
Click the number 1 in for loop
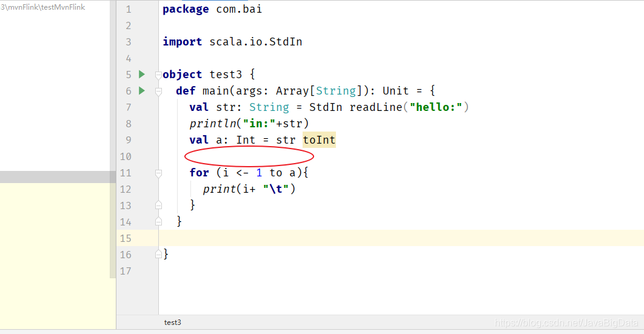[x=259, y=173]
